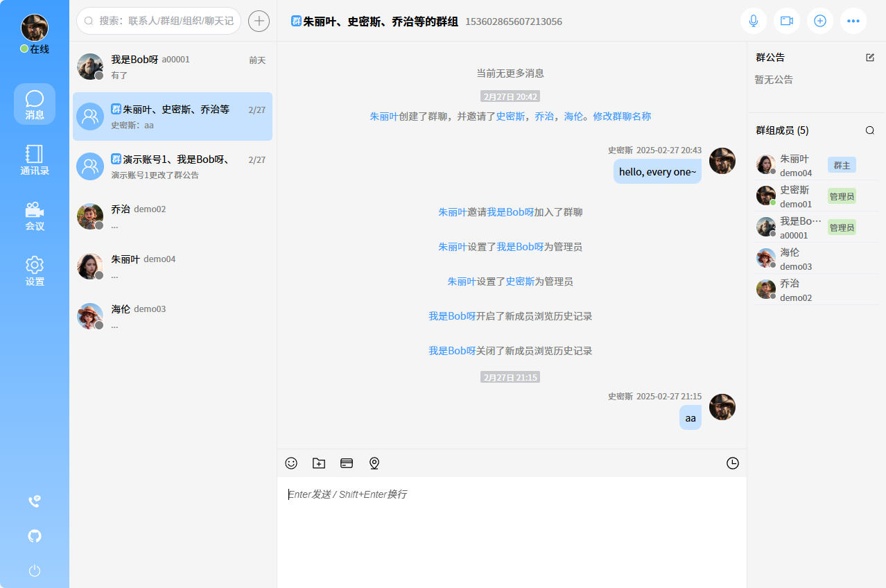Select the file upload icon above the input

click(x=318, y=462)
